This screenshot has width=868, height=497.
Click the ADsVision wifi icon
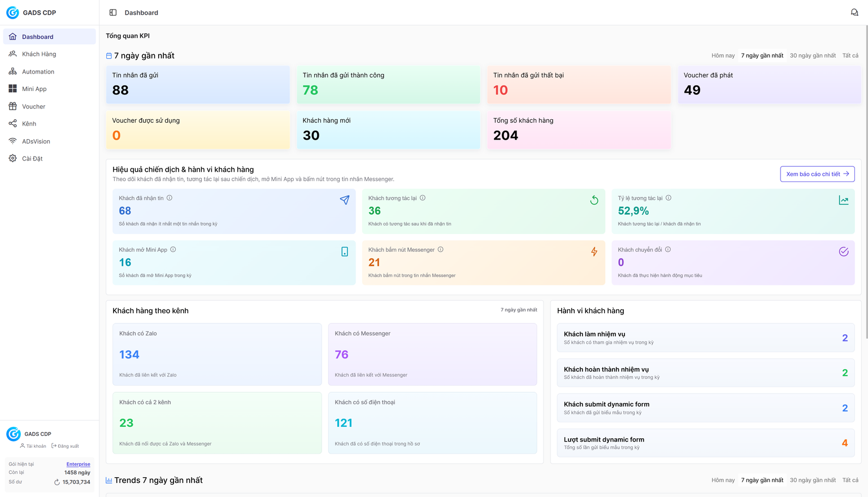[x=12, y=141]
